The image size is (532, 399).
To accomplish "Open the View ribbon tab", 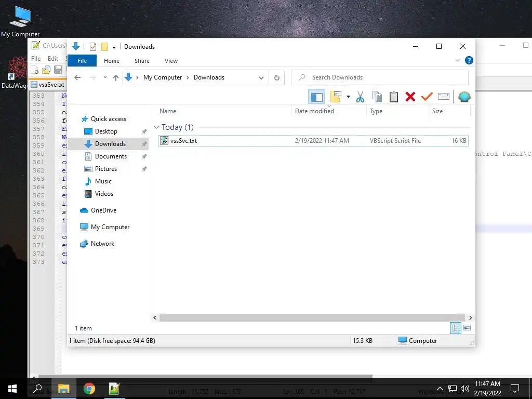I will 171,61.
